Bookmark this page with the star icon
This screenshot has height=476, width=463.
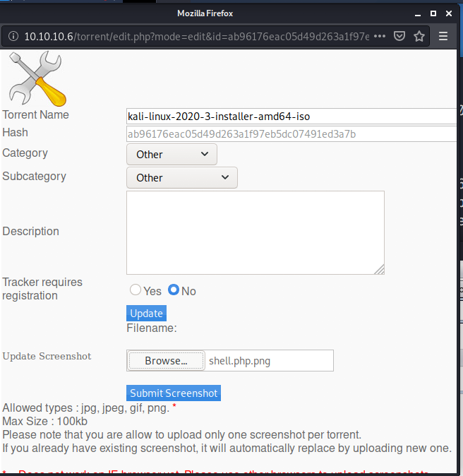pyautogui.click(x=419, y=37)
